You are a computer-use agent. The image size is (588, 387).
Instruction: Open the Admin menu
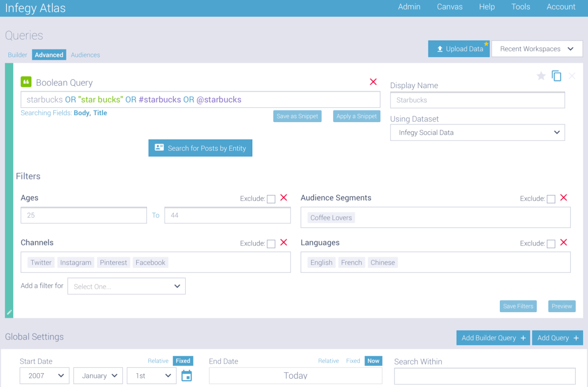point(409,7)
